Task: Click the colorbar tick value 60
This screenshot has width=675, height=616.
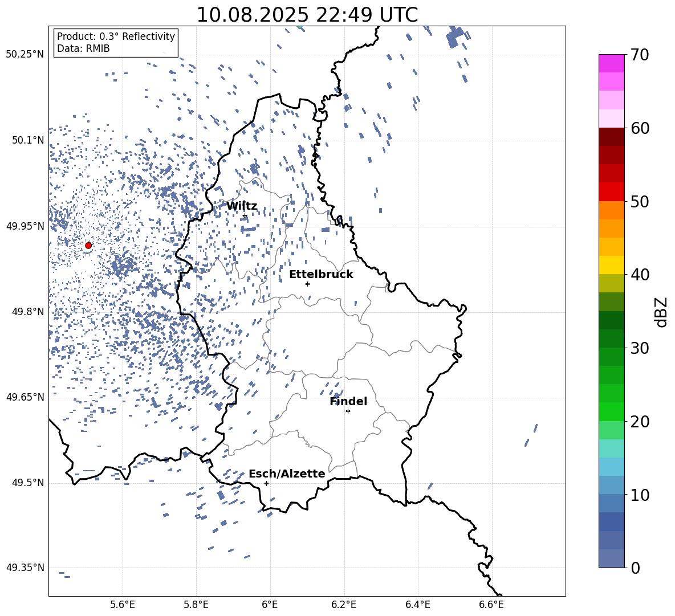Action: click(x=640, y=128)
